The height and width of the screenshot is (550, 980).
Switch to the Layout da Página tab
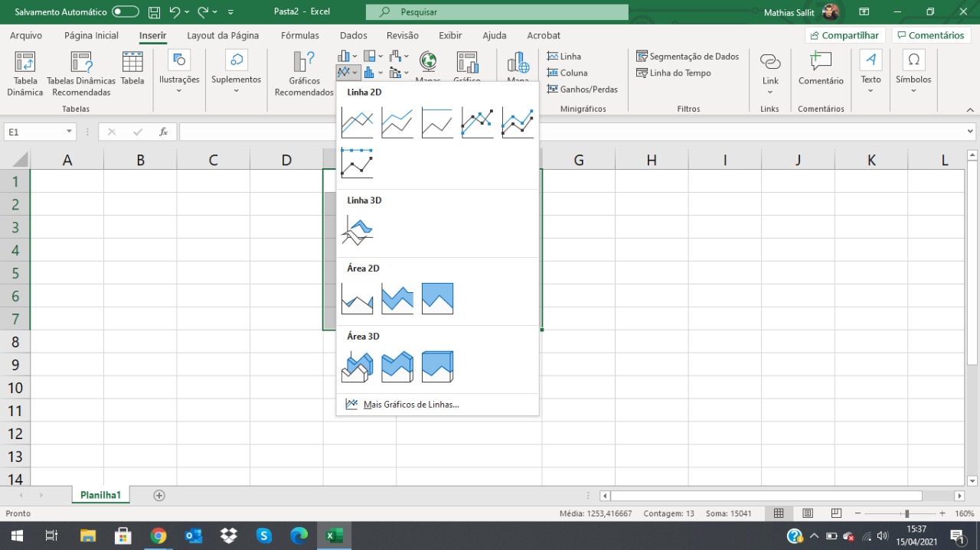click(223, 35)
